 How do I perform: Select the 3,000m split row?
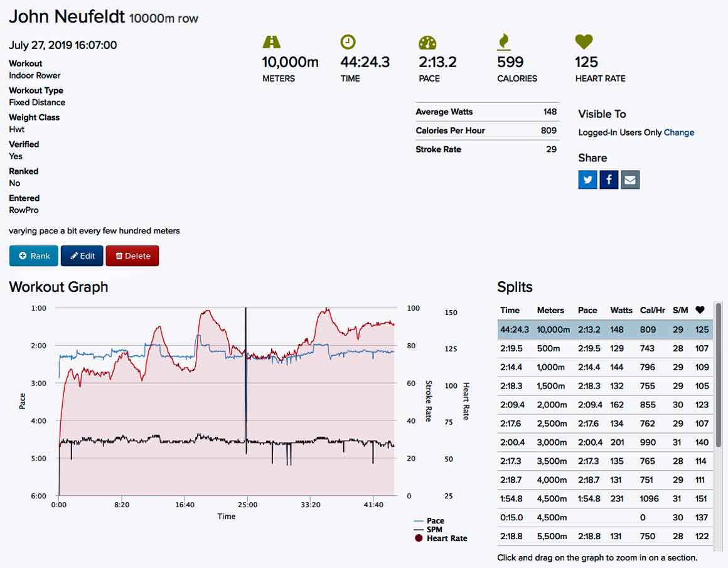(604, 442)
